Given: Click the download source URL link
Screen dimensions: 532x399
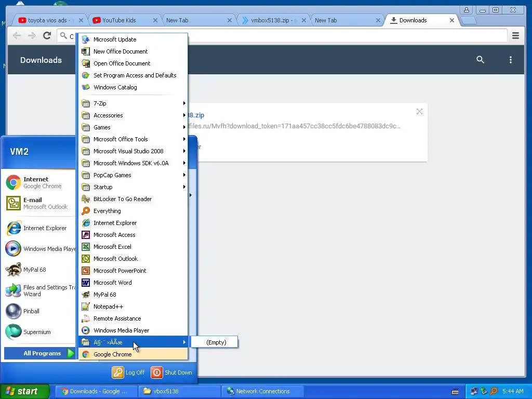Looking at the screenshot, I should pyautogui.click(x=294, y=126).
